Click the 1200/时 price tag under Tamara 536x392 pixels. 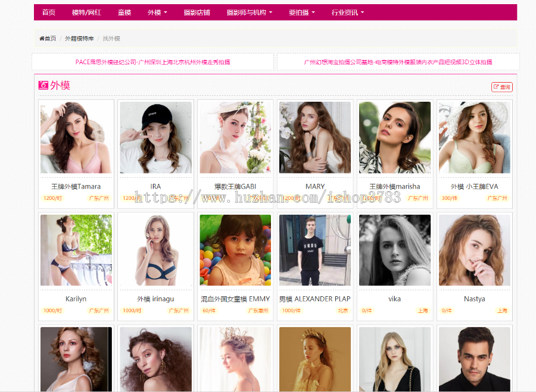tap(52, 198)
